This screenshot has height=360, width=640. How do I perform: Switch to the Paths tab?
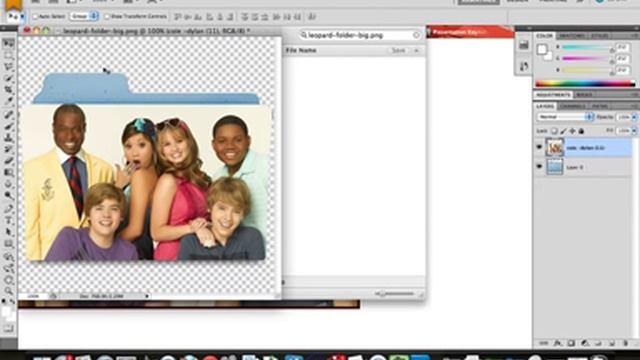(x=600, y=106)
